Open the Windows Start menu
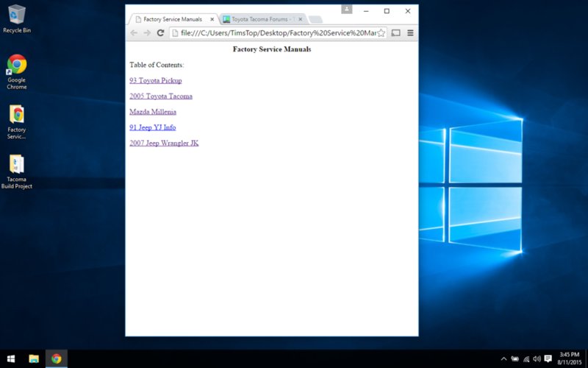The image size is (588, 368). point(11,359)
